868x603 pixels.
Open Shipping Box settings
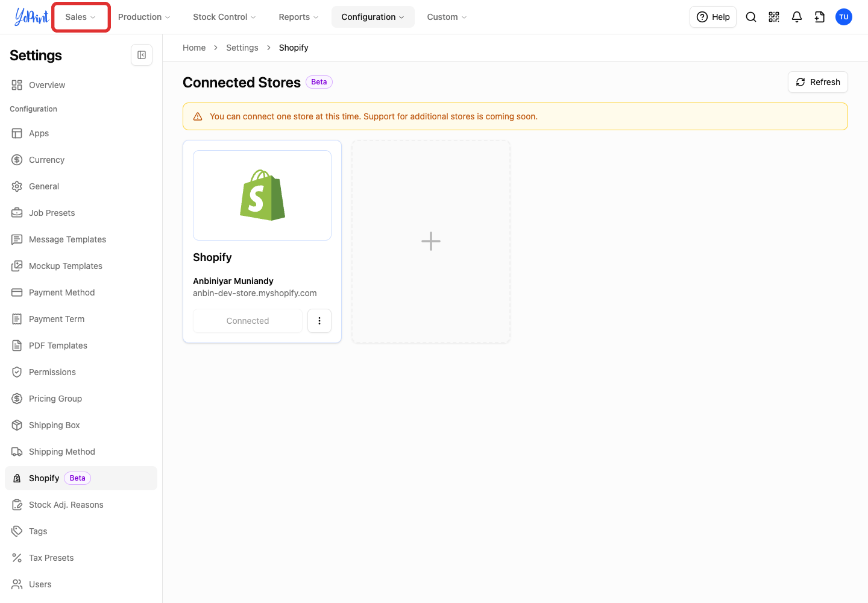pos(81,425)
